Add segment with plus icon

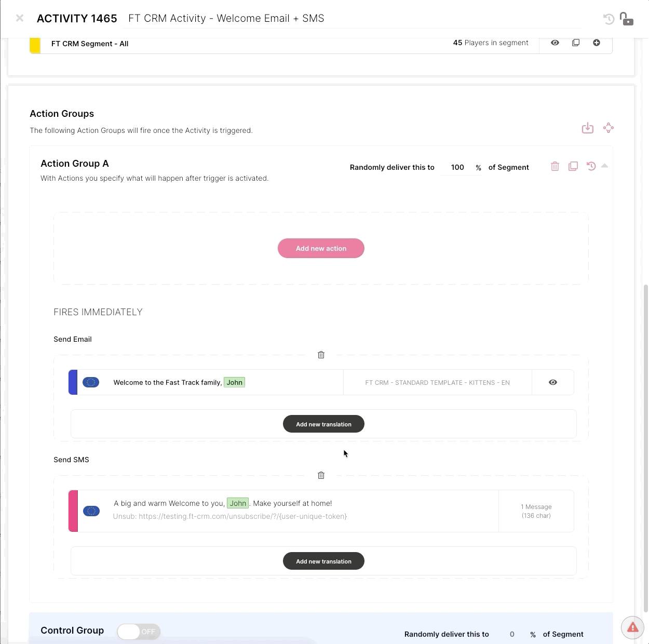coord(597,43)
